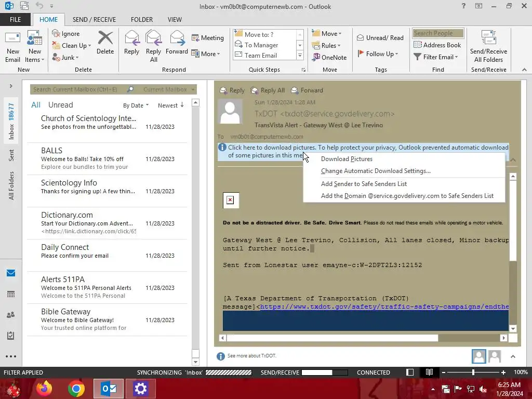
Task: Switch to Calendar view in navigation bar
Action: [11, 294]
